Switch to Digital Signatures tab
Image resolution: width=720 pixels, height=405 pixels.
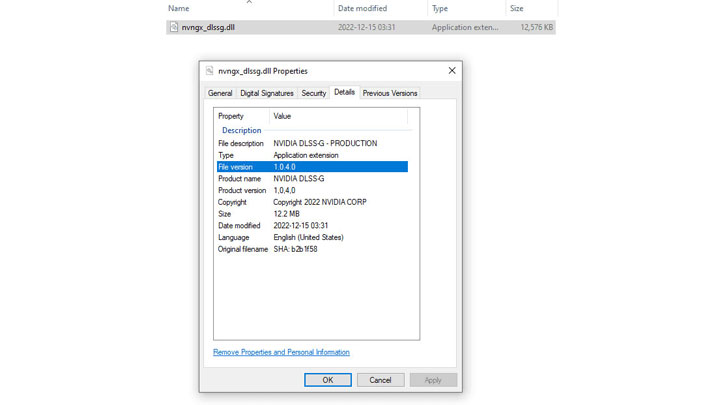[267, 93]
